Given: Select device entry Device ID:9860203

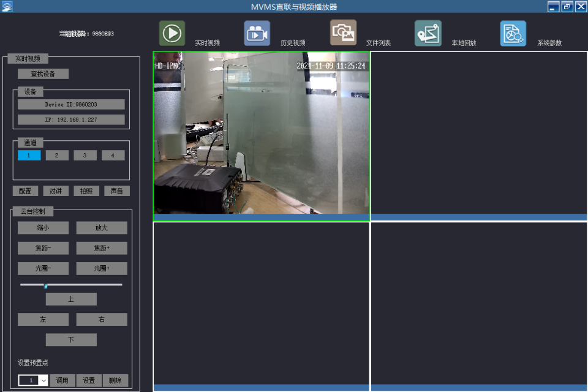Looking at the screenshot, I should pos(71,105).
